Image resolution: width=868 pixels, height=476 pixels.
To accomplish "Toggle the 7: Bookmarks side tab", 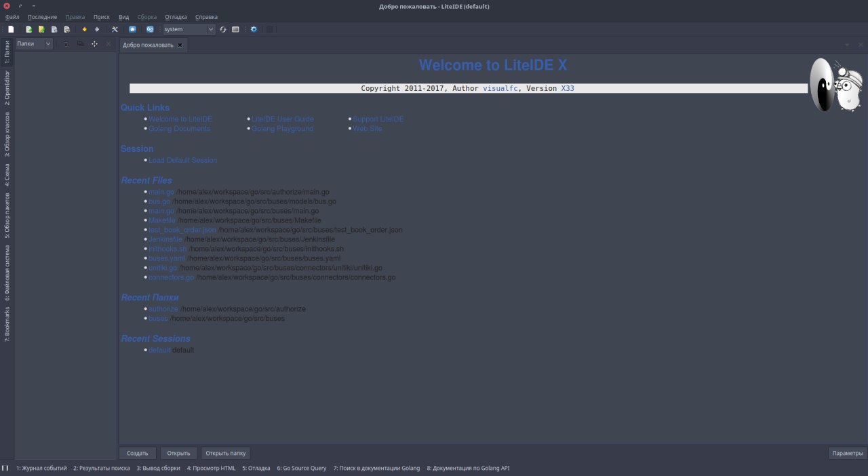I will tap(7, 325).
